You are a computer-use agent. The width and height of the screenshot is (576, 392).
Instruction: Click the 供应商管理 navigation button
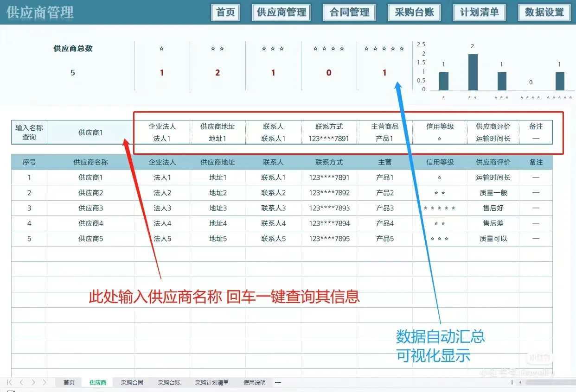click(281, 13)
